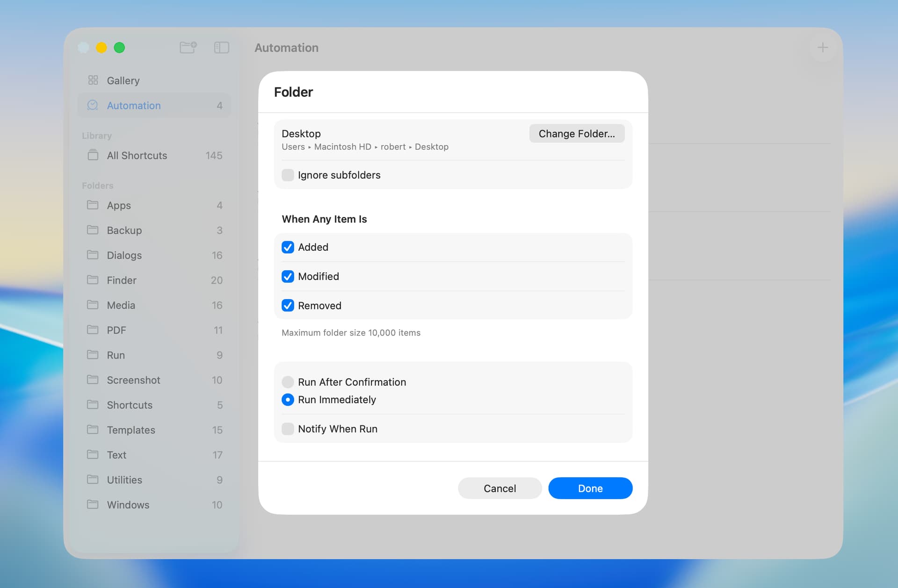Image resolution: width=898 pixels, height=588 pixels.
Task: Select the Utilities folder in sidebar
Action: 124,480
